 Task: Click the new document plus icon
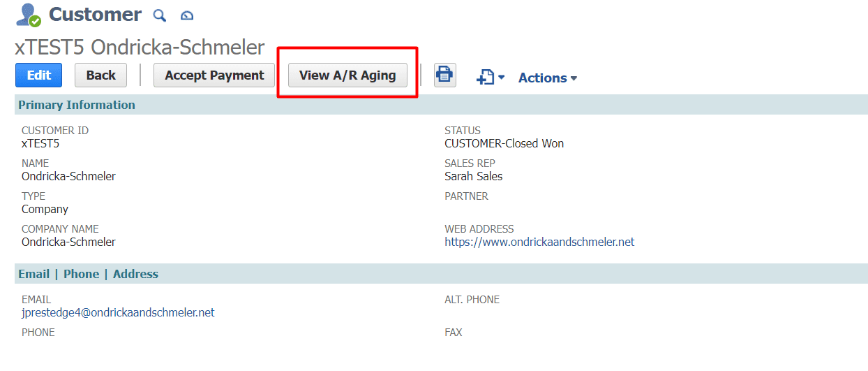(485, 78)
